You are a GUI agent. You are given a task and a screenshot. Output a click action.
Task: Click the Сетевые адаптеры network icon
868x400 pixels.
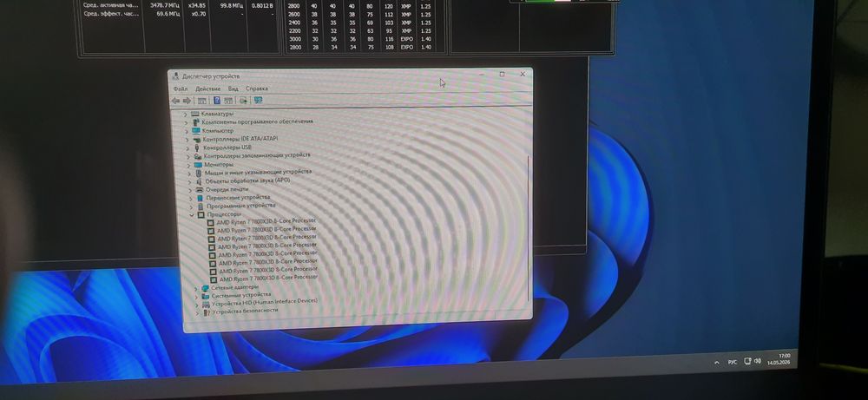[x=206, y=288]
